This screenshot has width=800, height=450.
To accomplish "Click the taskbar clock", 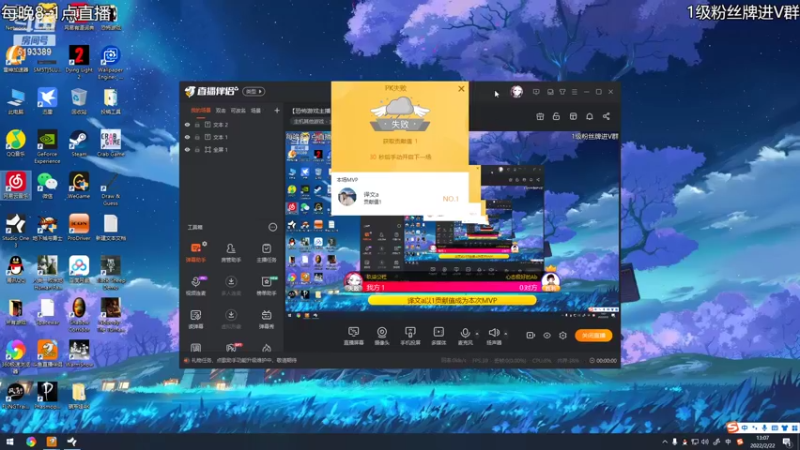I will pyautogui.click(x=762, y=442).
